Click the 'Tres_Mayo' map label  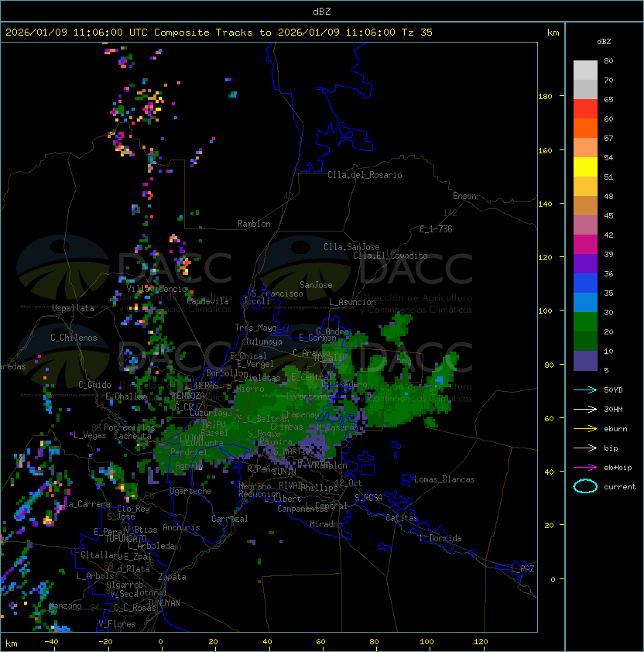255,328
